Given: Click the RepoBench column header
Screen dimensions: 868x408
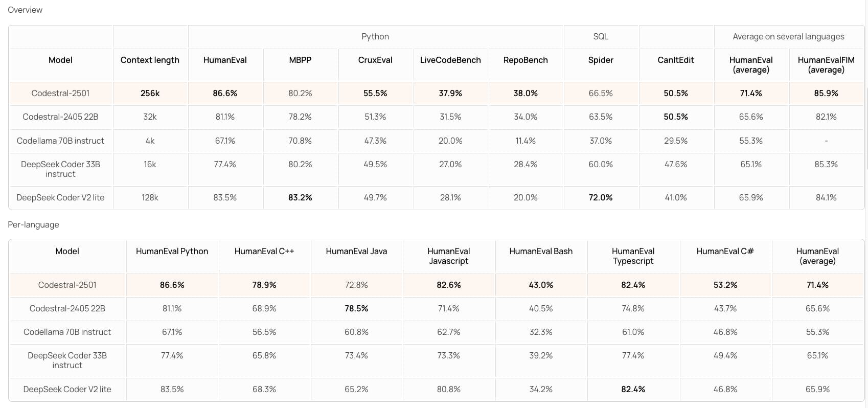Looking at the screenshot, I should point(526,60).
